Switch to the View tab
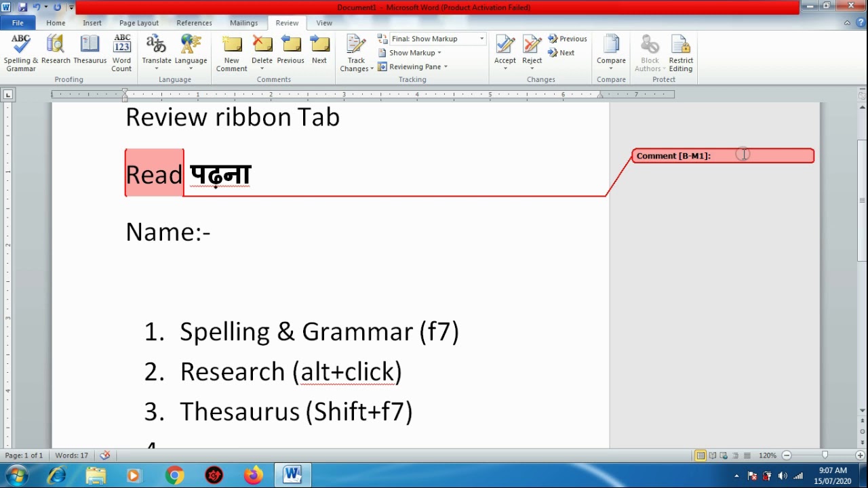This screenshot has height=488, width=868. [324, 23]
